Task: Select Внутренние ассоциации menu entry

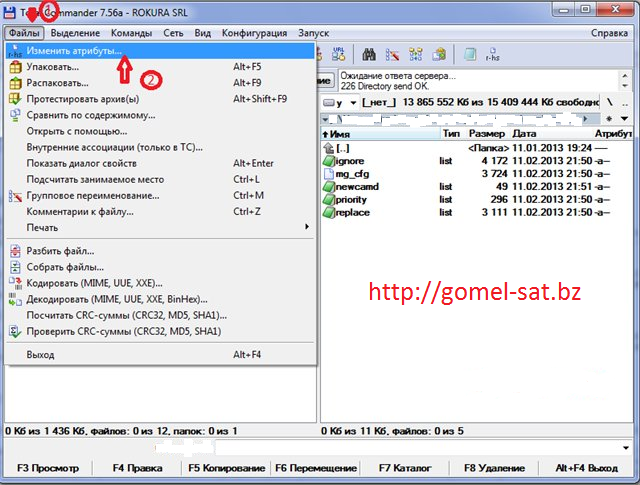Action: 160,147
